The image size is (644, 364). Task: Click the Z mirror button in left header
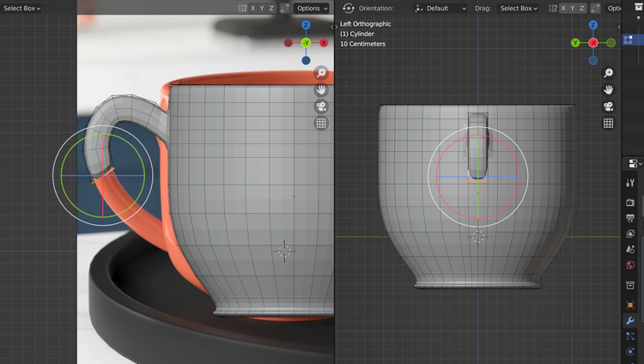[x=272, y=8]
